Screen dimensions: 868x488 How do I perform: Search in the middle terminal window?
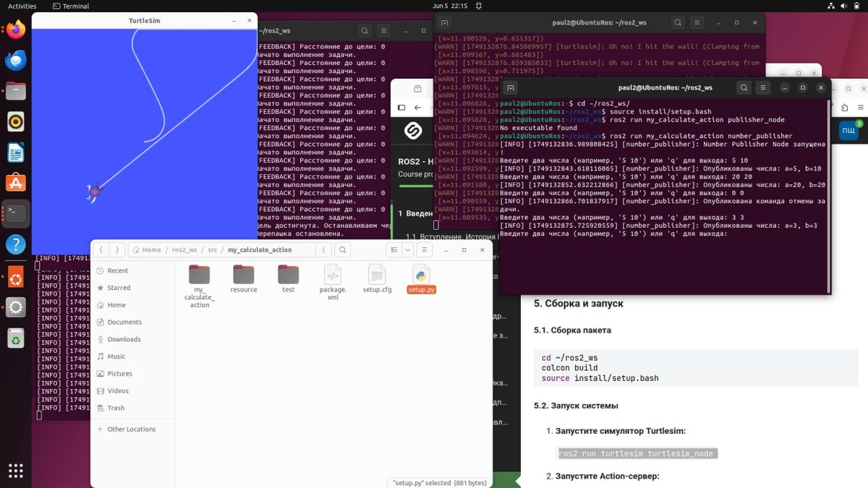tap(678, 22)
